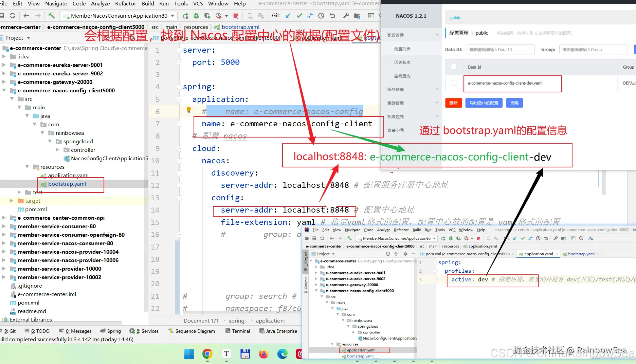Collapse the 配置管理 section in Nacos sidebar
The image size is (636, 364).
point(437,35)
